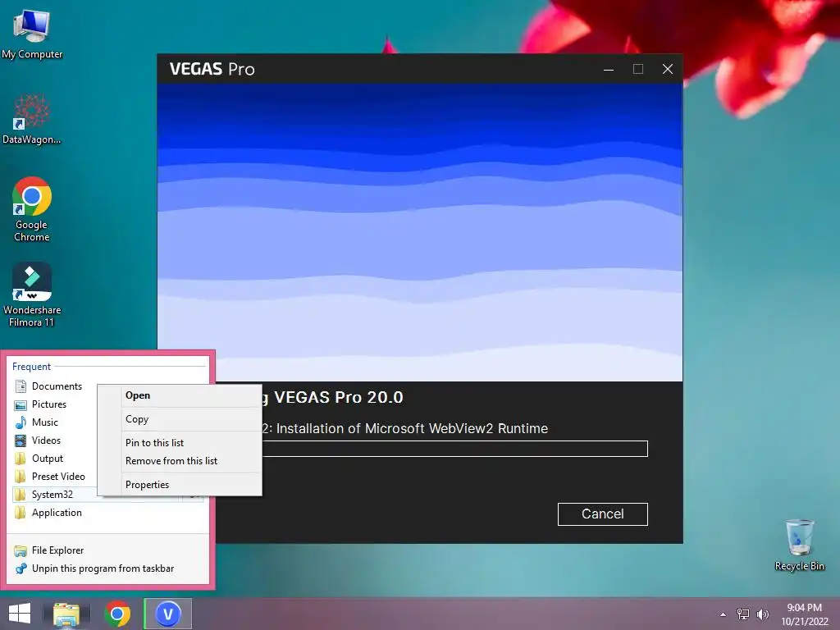The height and width of the screenshot is (630, 840).
Task: Click the Microsoft WebView2 Runtime status text
Action: click(x=404, y=428)
